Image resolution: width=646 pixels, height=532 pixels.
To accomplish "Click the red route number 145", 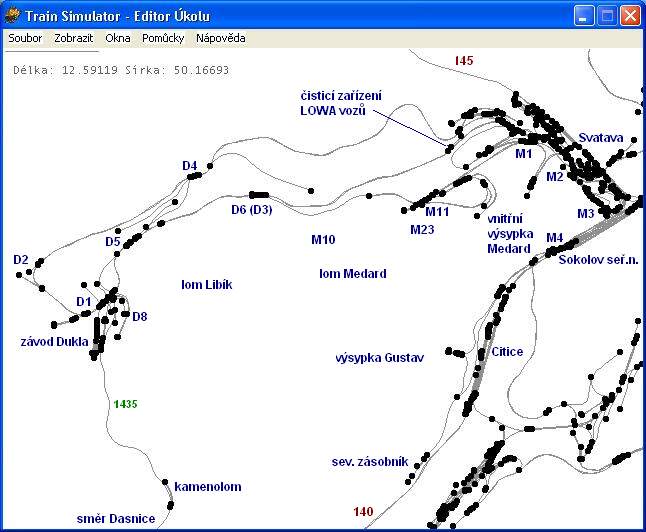I will tap(464, 61).
